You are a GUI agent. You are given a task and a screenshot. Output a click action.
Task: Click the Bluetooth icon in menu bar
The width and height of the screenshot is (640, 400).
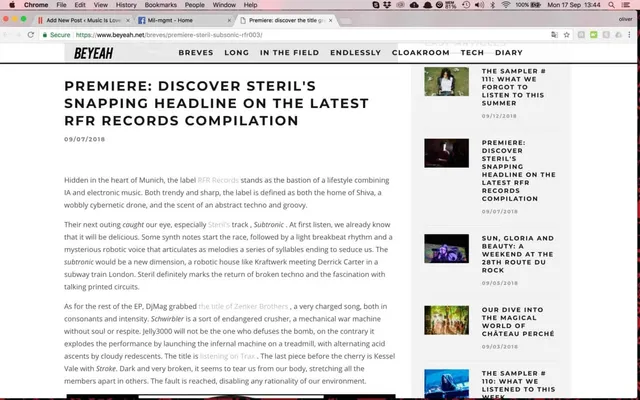coord(493,5)
